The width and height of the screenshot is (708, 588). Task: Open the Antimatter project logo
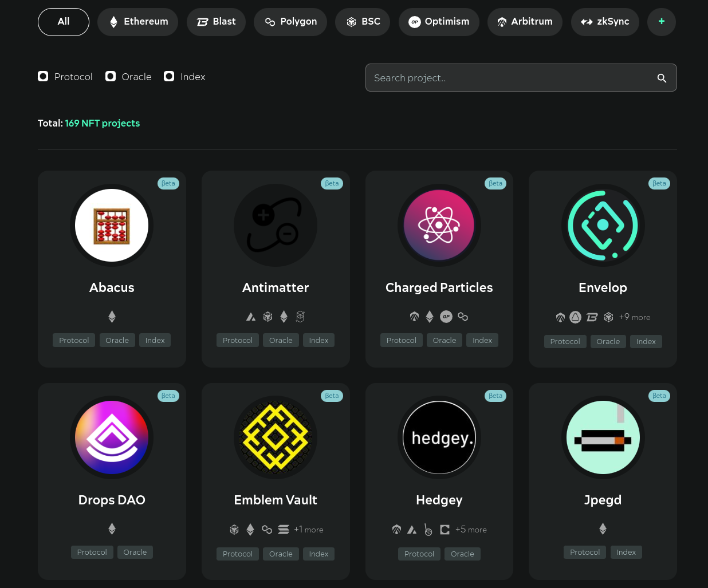tap(276, 225)
